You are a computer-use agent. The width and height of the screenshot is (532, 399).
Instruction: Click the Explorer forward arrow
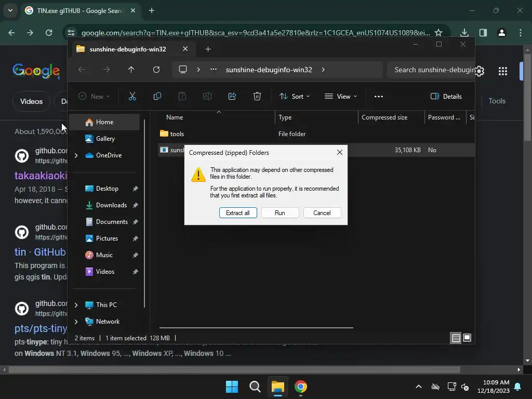(x=107, y=70)
